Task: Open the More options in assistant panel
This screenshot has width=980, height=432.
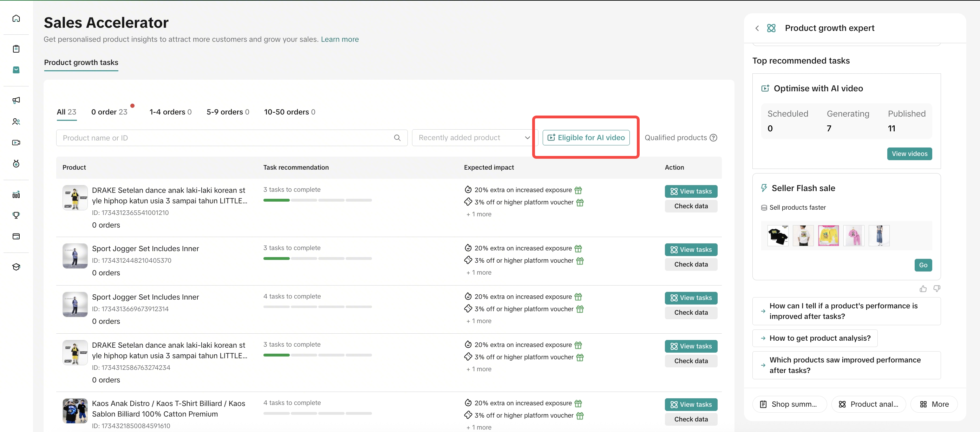Action: point(934,404)
